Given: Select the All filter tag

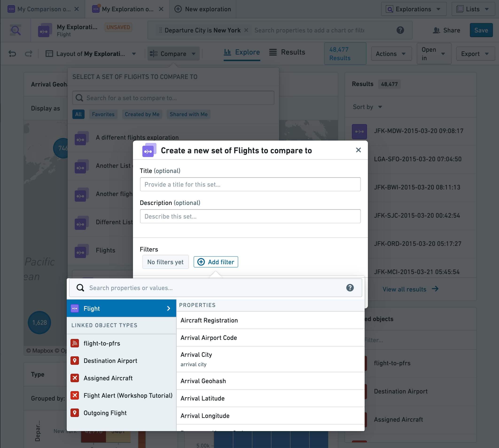Looking at the screenshot, I should (78, 114).
